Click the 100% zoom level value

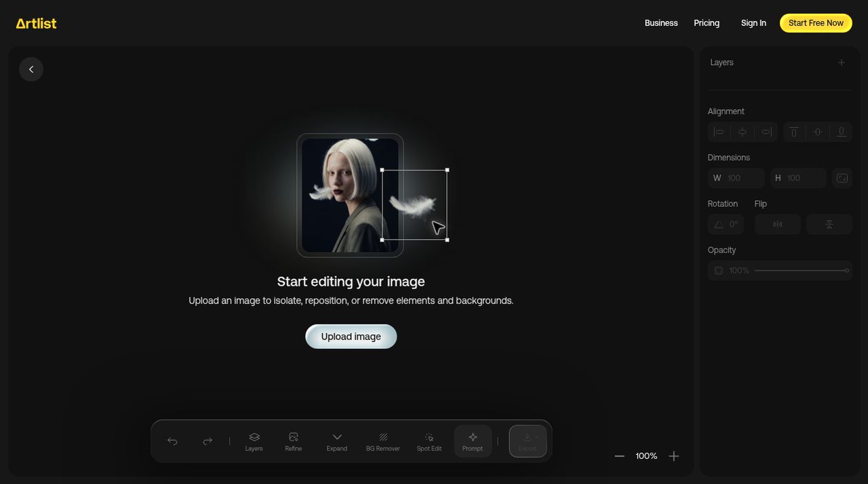click(x=646, y=456)
